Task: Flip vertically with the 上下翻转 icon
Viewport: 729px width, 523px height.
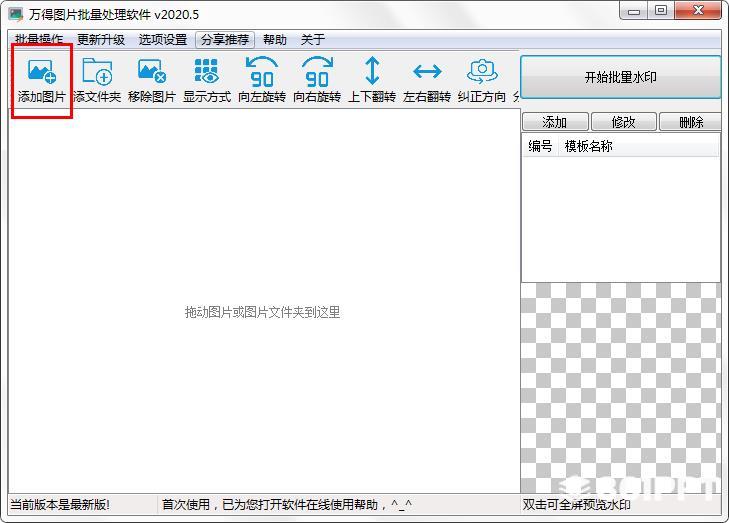Action: click(x=372, y=72)
